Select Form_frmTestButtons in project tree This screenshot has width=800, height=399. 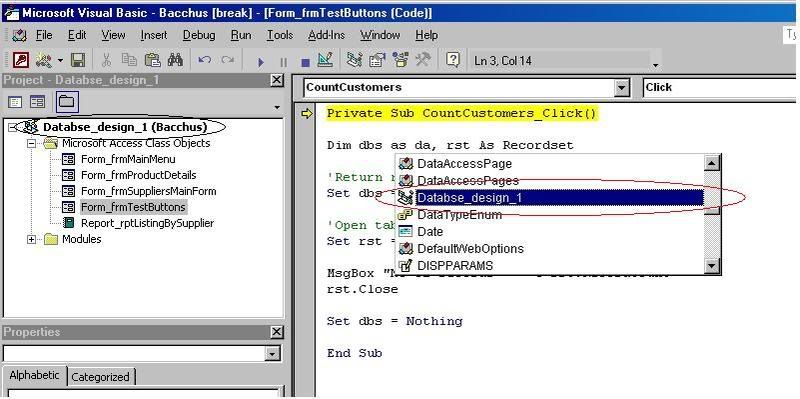click(134, 207)
